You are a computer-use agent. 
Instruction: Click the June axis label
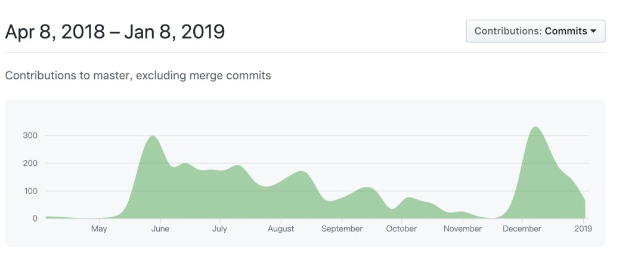click(x=160, y=229)
